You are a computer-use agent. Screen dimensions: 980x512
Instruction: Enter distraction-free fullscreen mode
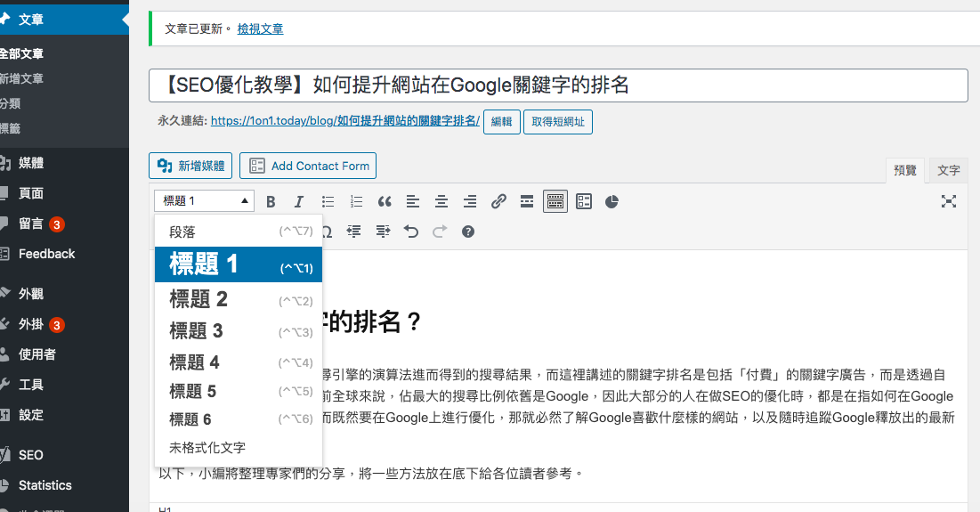point(949,202)
